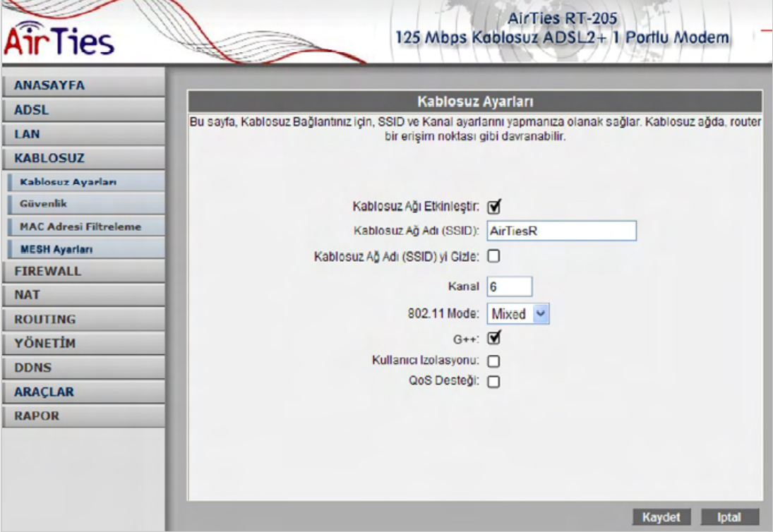This screenshot has width=773, height=532.
Task: Expand the LAN settings section
Action: (x=82, y=134)
